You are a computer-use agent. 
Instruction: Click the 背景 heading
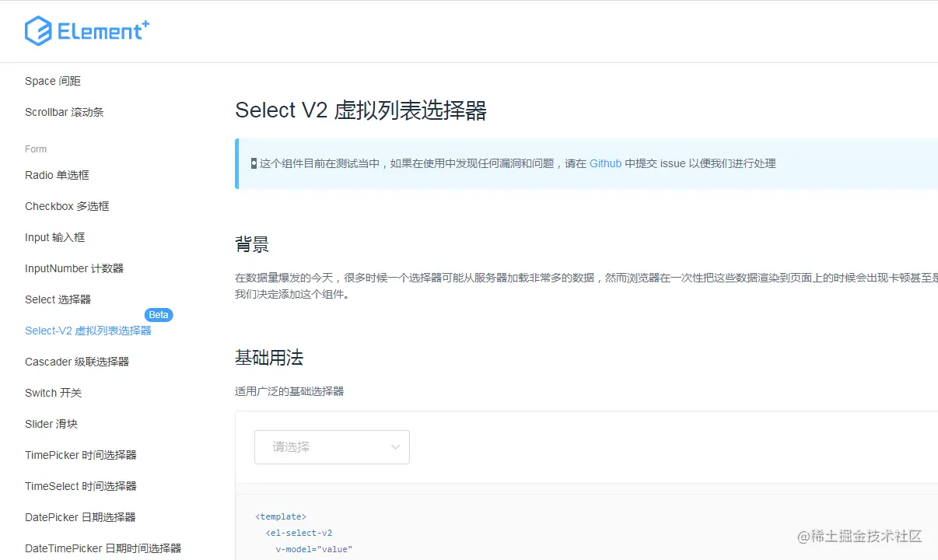coord(252,244)
